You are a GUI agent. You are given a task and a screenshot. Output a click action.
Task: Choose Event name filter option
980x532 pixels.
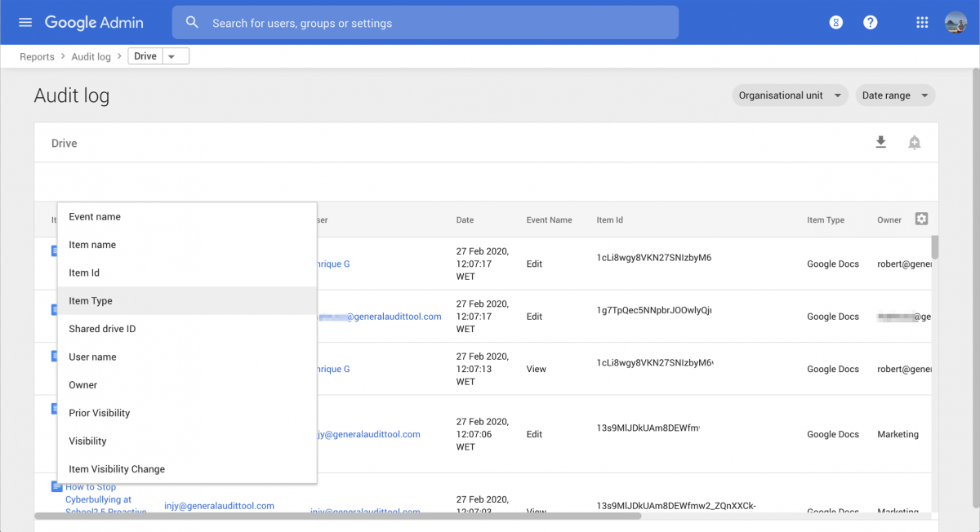coord(187,217)
